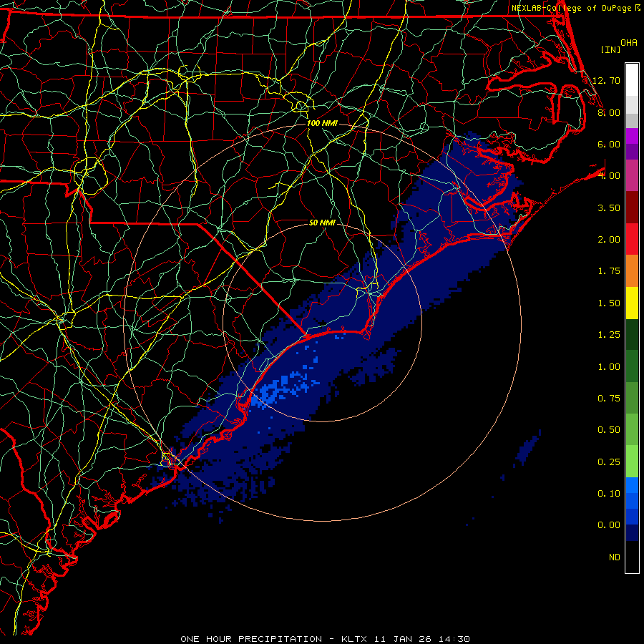
Task: Click the 100 NMI range ring label
Action: 322,123
